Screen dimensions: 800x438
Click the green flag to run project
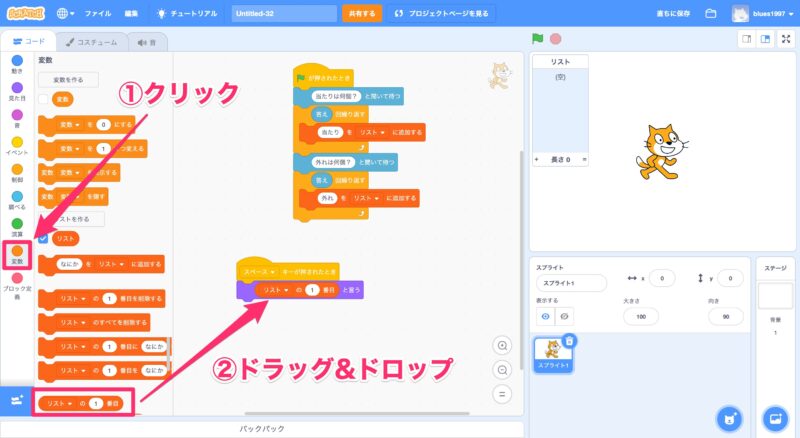pyautogui.click(x=538, y=39)
